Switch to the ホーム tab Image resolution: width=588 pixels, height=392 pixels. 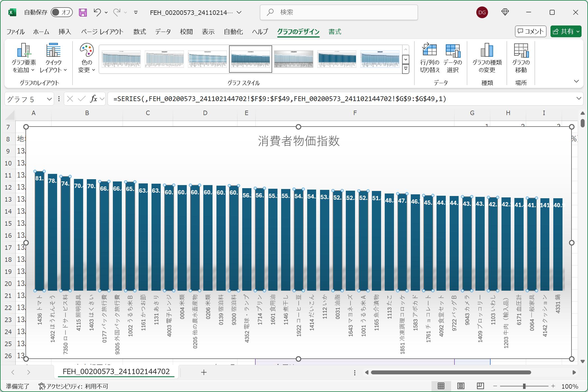pyautogui.click(x=41, y=32)
